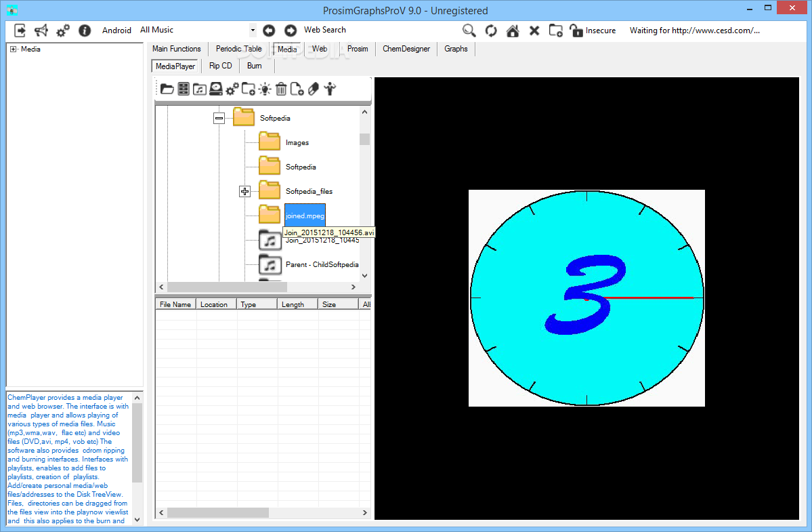The height and width of the screenshot is (532, 812).
Task: Click folder tree vertical scrollbar up arrow
Action: click(x=364, y=112)
